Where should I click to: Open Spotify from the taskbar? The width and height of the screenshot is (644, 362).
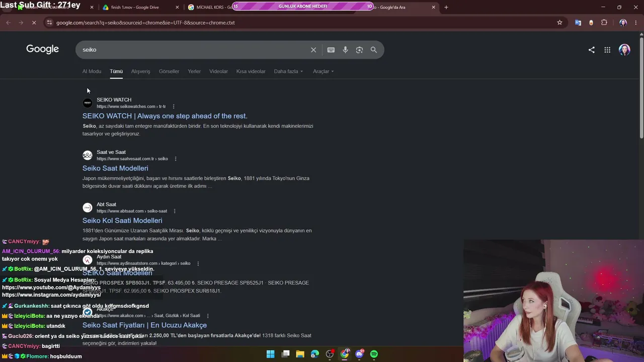tap(374, 354)
